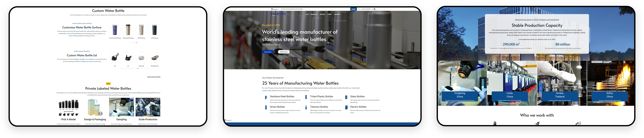Expand the SERVICE navigation menu
This screenshot has width=644, height=138.
(x=323, y=14)
